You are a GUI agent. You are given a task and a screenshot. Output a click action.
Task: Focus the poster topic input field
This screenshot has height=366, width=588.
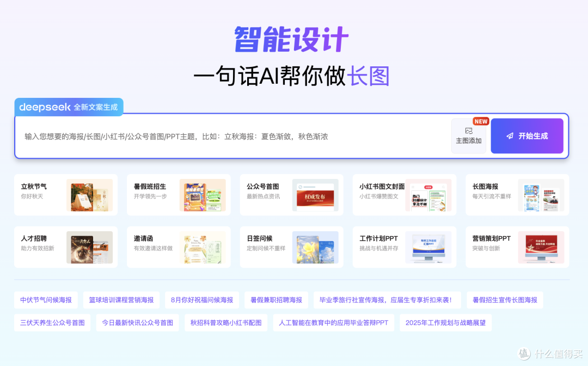coord(232,137)
